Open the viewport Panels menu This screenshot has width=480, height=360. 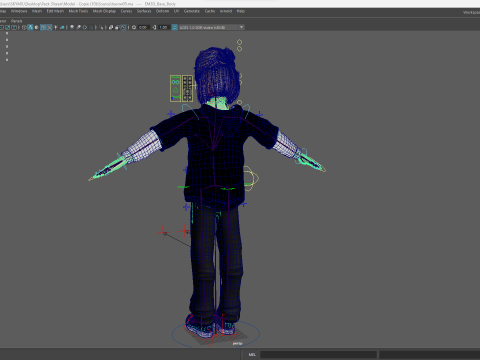pos(16,21)
